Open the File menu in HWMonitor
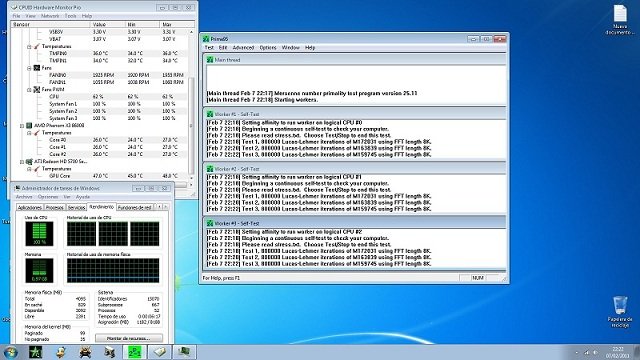640x360 pixels. (x=16, y=16)
